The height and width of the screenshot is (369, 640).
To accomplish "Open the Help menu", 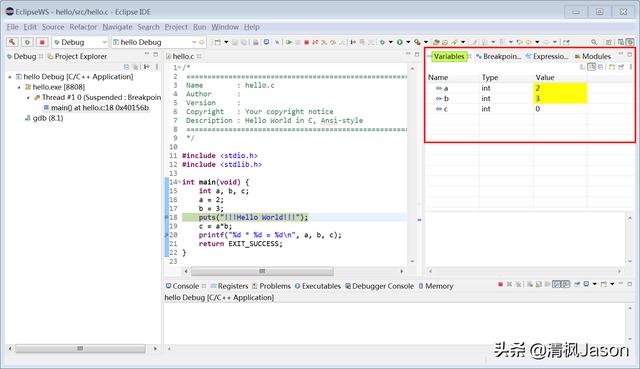I will 252,27.
